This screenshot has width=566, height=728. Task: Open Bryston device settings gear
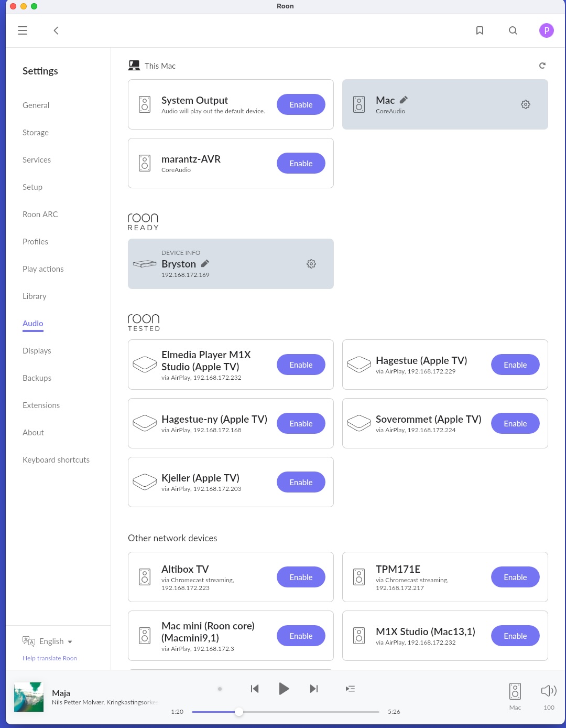point(311,264)
